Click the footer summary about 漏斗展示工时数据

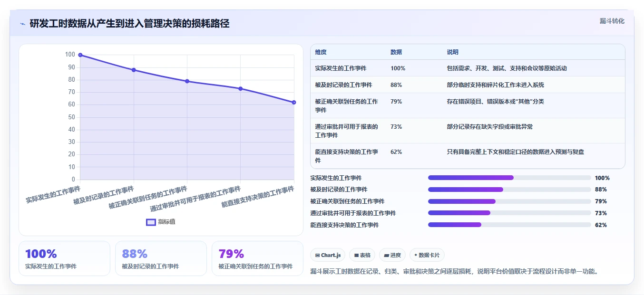[x=454, y=272]
